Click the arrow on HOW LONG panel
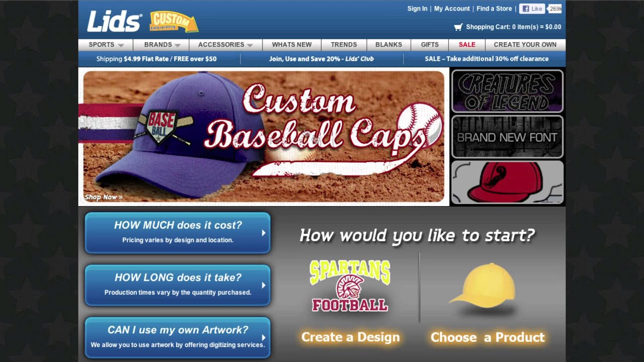Screen dimensions: 644x362 click(263, 285)
